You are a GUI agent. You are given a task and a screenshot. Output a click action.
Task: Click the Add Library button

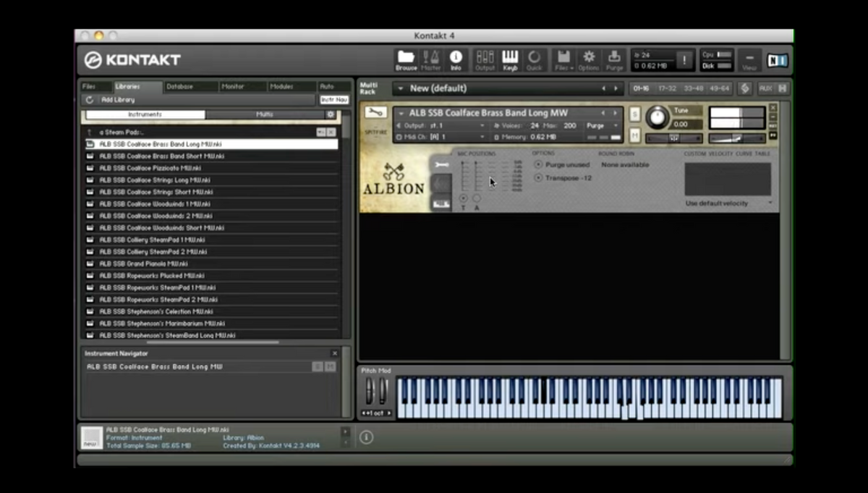click(x=118, y=100)
